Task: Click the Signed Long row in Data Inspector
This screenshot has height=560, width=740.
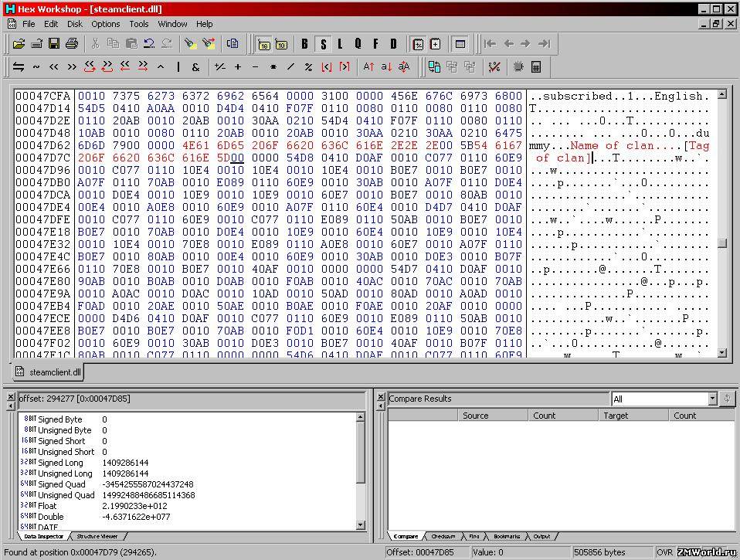Action: pyautogui.click(x=188, y=463)
